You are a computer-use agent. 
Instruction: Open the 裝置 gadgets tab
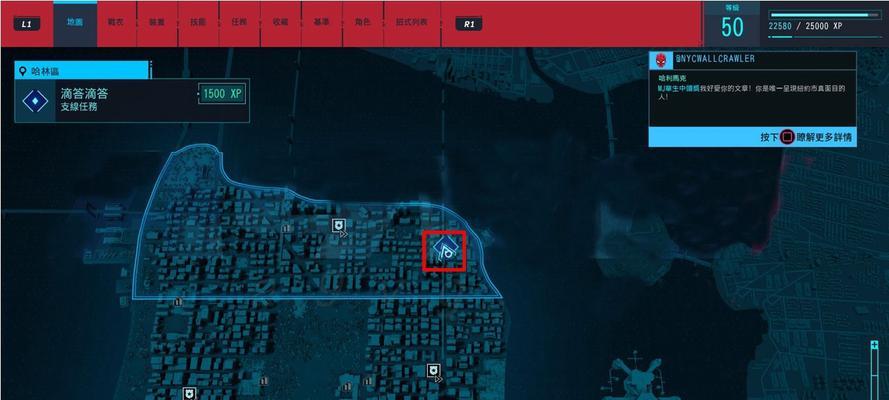coord(157,23)
